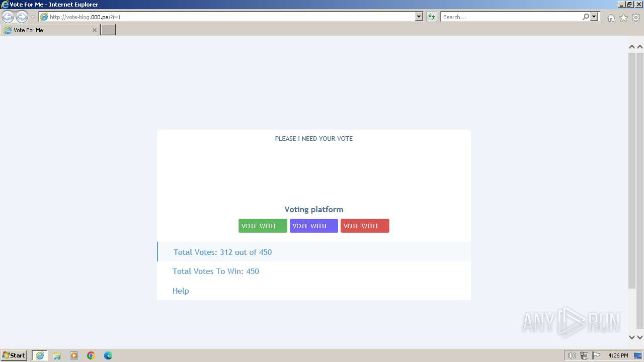Click the PLEASE I NEED YOUR VOTE heading
The image size is (644, 362).
313,138
